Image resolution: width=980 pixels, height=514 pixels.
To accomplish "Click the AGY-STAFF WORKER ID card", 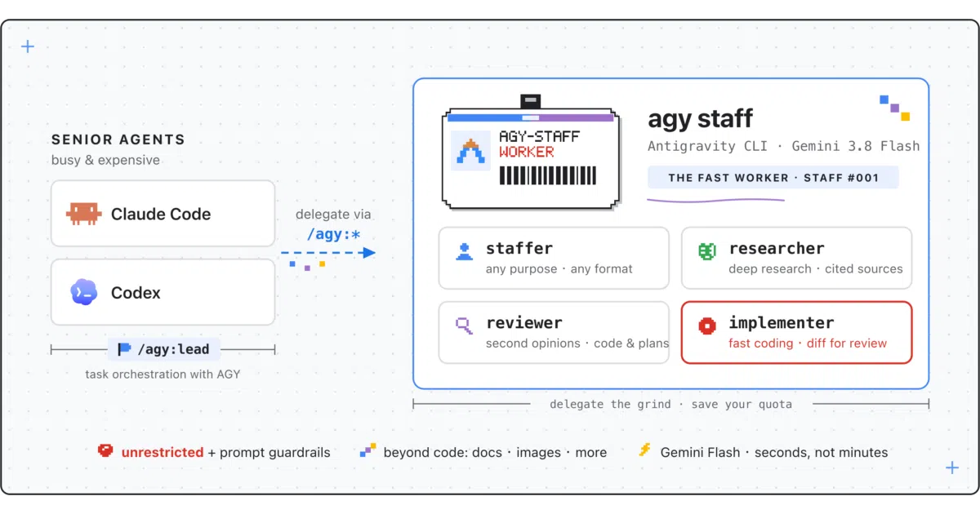I will 531,157.
